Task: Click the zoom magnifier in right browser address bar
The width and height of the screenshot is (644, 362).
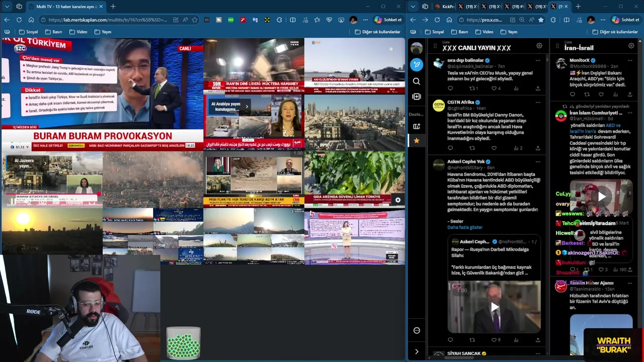Action: [x=522, y=20]
